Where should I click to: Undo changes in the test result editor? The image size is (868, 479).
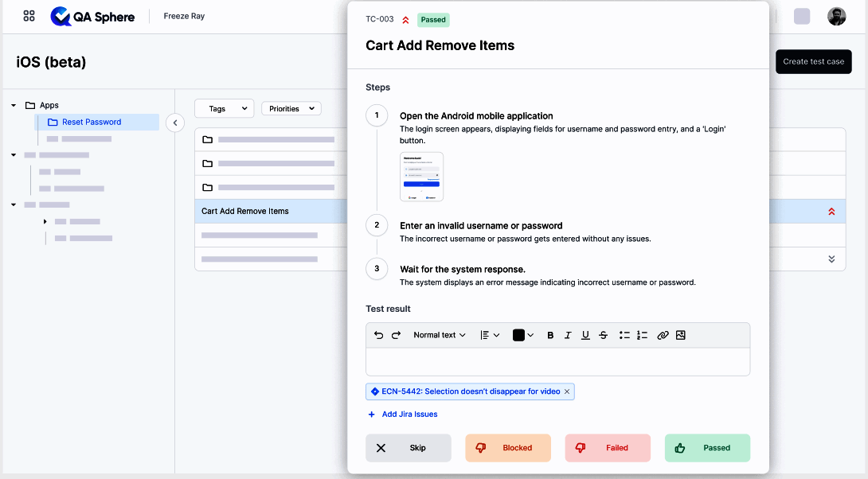378,335
